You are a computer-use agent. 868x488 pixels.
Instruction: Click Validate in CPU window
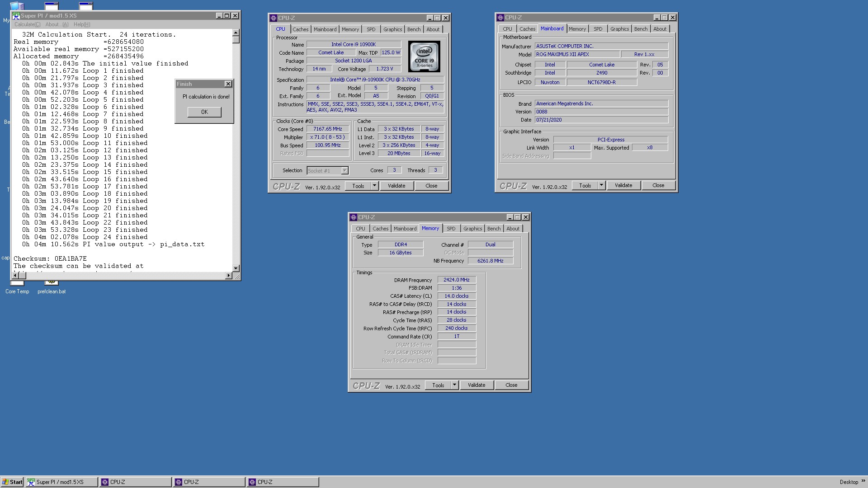(396, 186)
